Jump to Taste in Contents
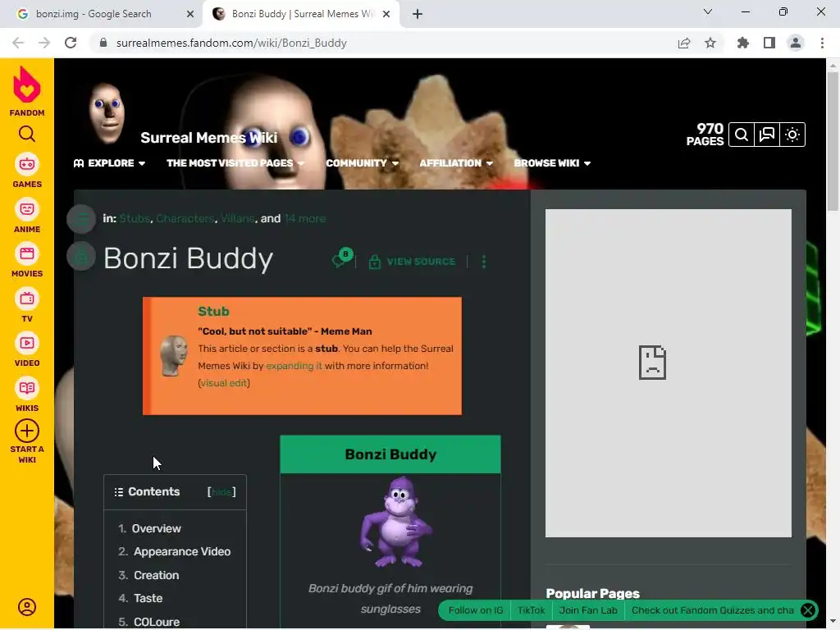 coord(148,598)
